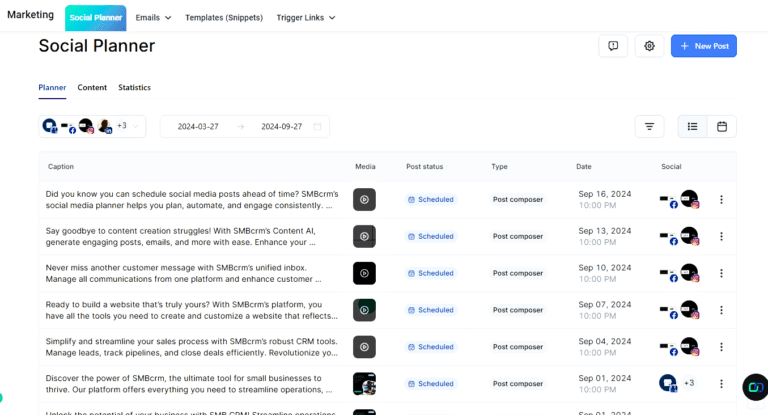Image resolution: width=768 pixels, height=415 pixels.
Task: Click Instagram account icon on Sep 04 row
Action: coord(690,346)
